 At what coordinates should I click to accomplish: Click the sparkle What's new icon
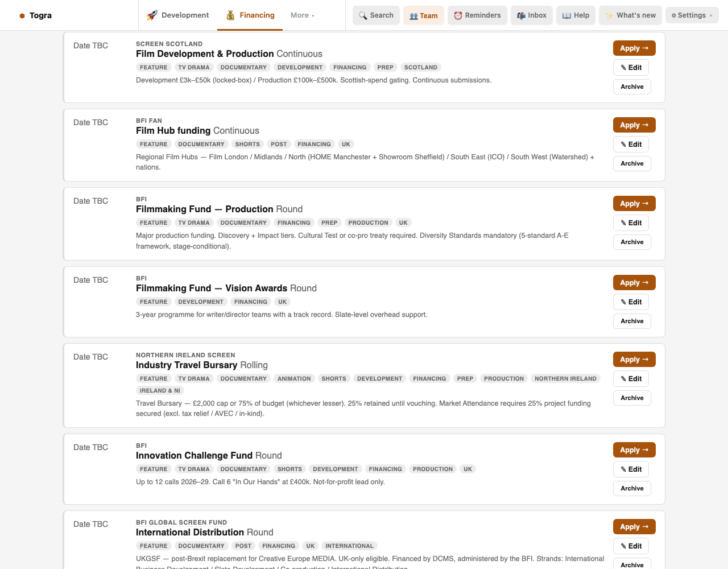[x=609, y=15]
